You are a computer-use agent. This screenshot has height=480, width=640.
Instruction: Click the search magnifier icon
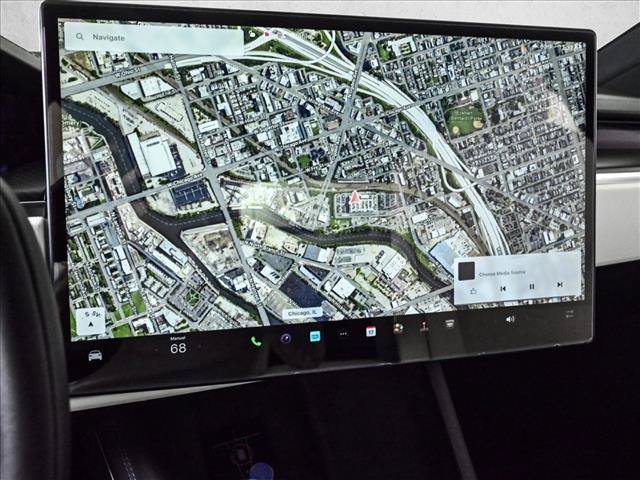tap(80, 37)
